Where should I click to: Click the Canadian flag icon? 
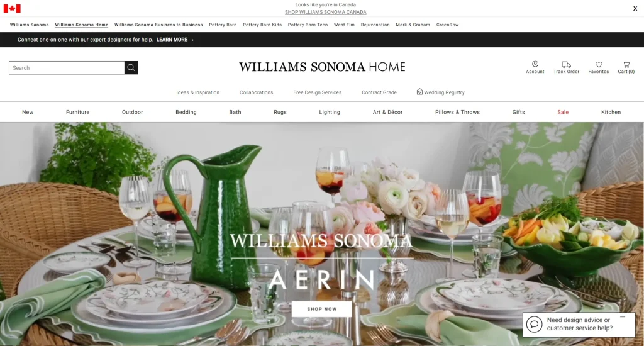(x=12, y=8)
